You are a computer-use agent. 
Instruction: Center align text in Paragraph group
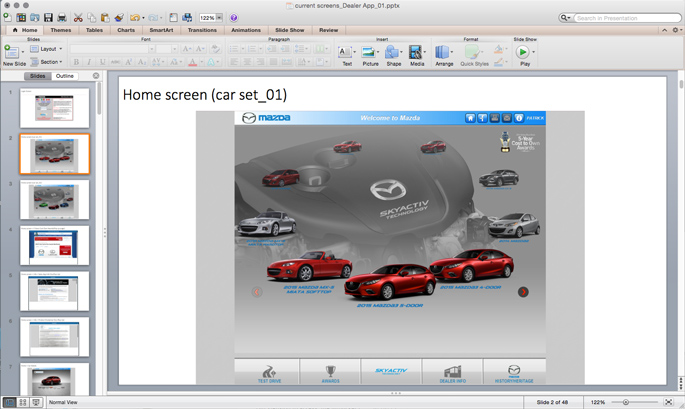pyautogui.click(x=247, y=62)
